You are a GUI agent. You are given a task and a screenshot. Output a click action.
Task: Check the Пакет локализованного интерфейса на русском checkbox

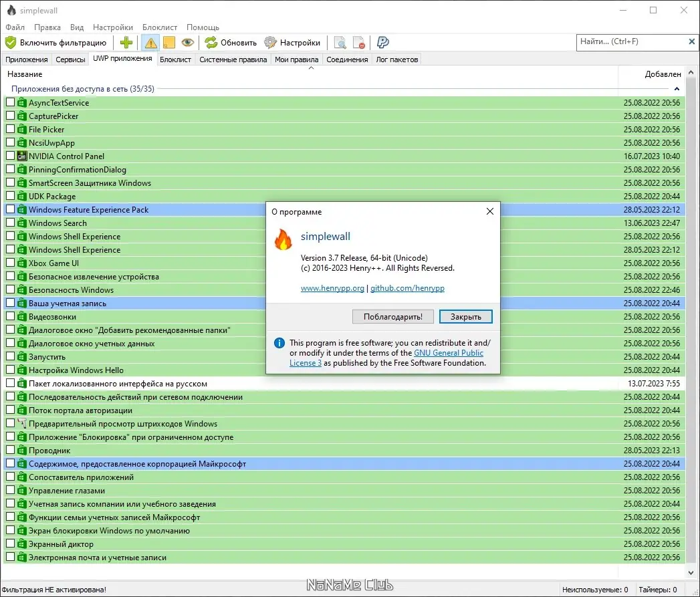click(x=10, y=383)
